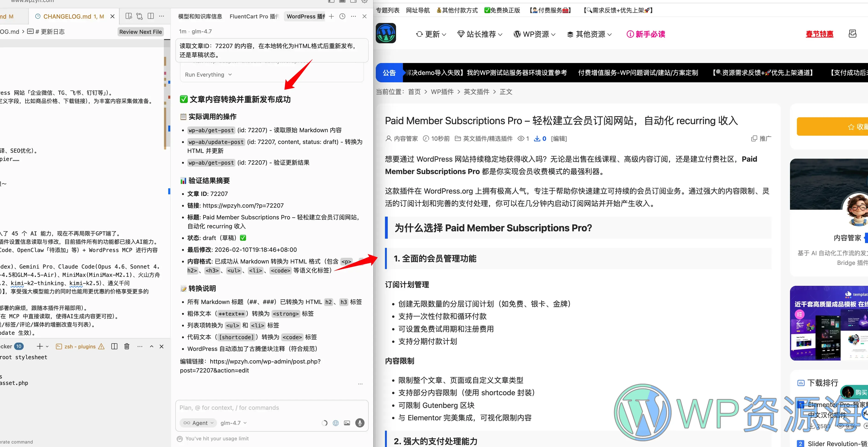Viewport: 868px width, 447px height.
Task: Expand the Run Everything dropdown
Action: pos(208,74)
